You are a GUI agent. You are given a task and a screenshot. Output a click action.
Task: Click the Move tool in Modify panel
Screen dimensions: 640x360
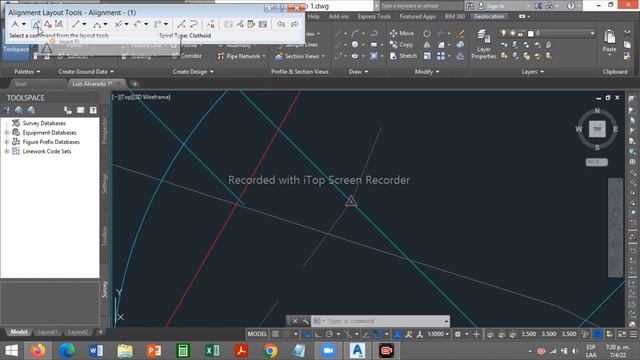tap(402, 33)
